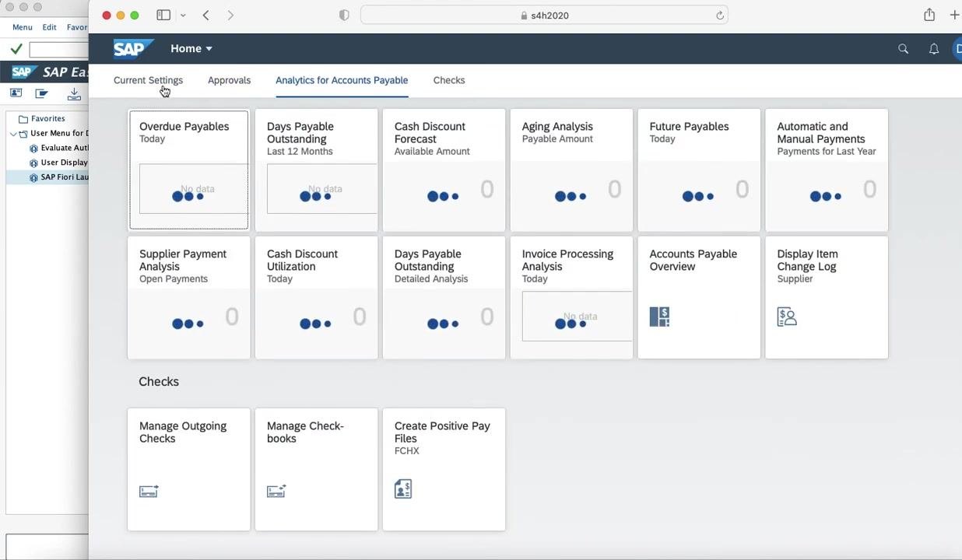Open the sidebar tab group dropdown arrow
962x560 pixels.
pos(183,15)
